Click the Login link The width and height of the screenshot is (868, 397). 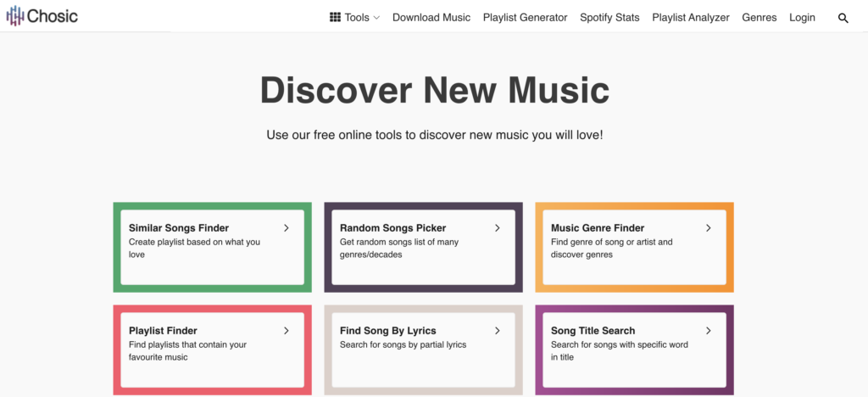pos(802,18)
